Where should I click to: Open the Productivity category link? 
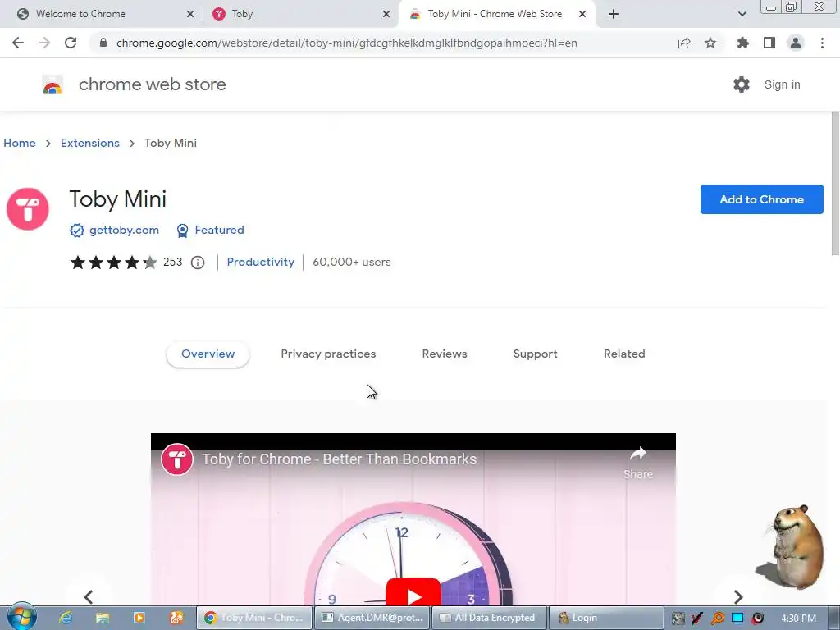(260, 262)
